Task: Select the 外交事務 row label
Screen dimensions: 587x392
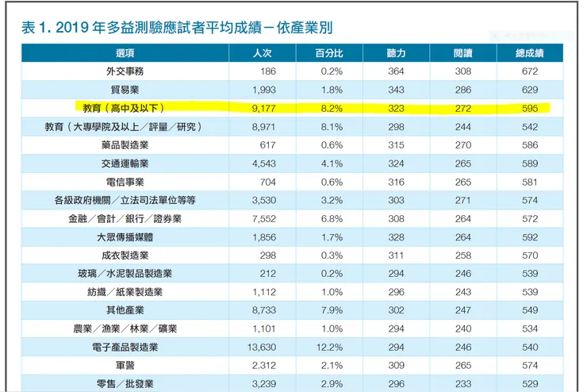Action: [125, 71]
